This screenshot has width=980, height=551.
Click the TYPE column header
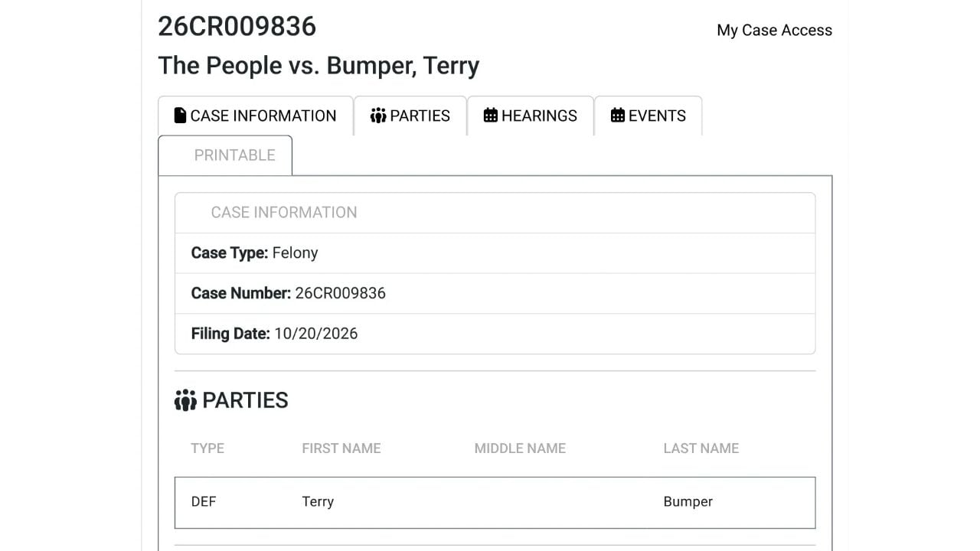(207, 448)
